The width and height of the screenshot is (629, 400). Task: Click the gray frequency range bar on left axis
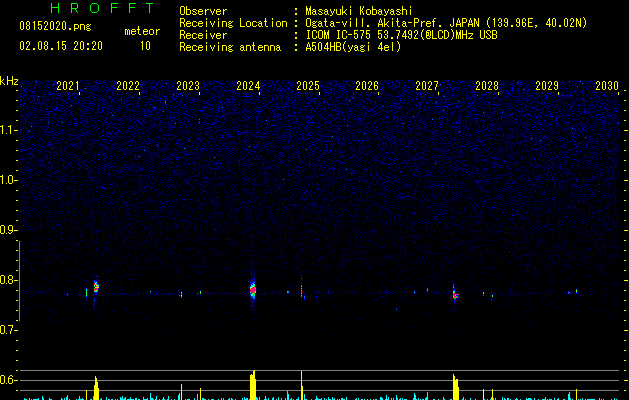click(19, 281)
